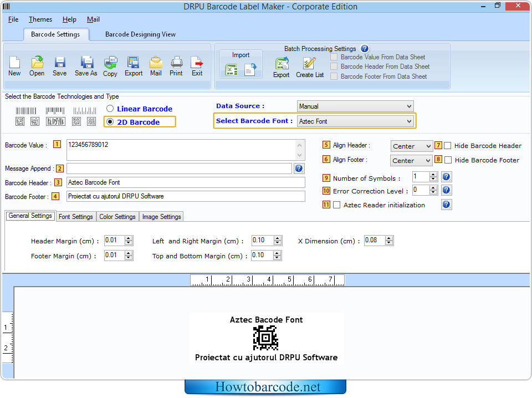The height and width of the screenshot is (398, 532).
Task: Open help for Message Append
Action: click(x=299, y=169)
